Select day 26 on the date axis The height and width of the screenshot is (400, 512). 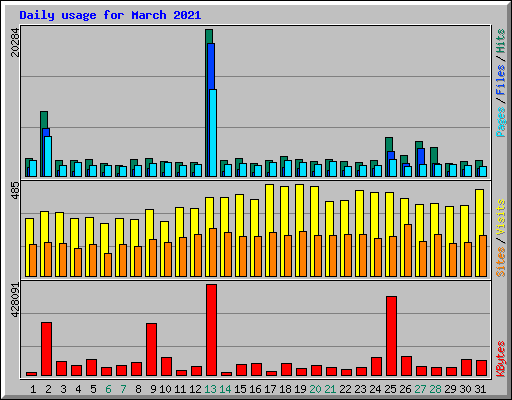tap(405, 389)
